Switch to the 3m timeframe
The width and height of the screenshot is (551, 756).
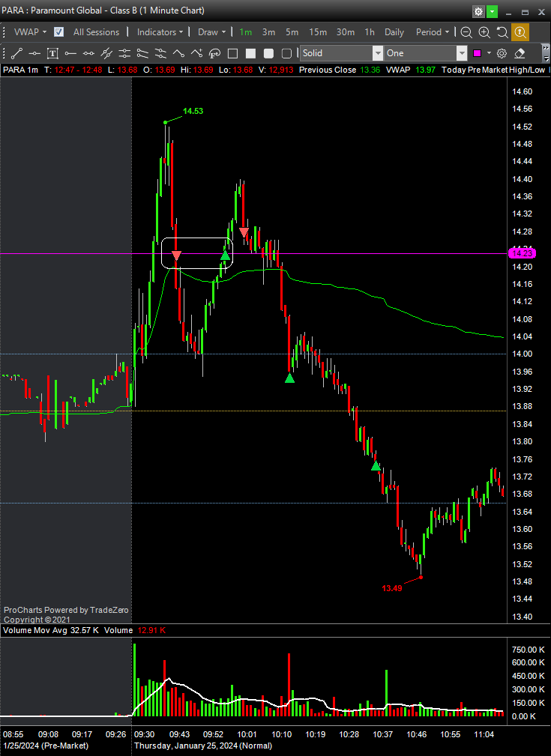[x=268, y=32]
